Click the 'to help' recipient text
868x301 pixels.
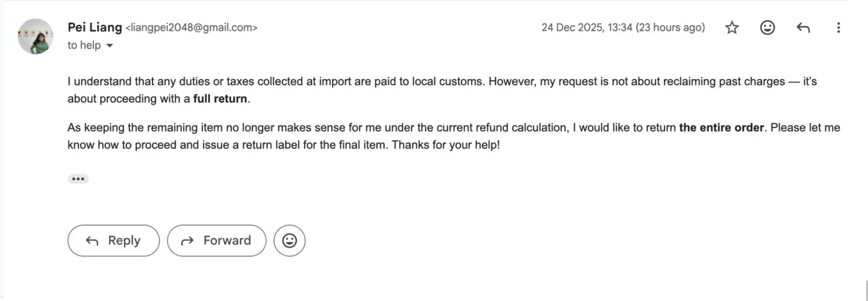point(84,45)
